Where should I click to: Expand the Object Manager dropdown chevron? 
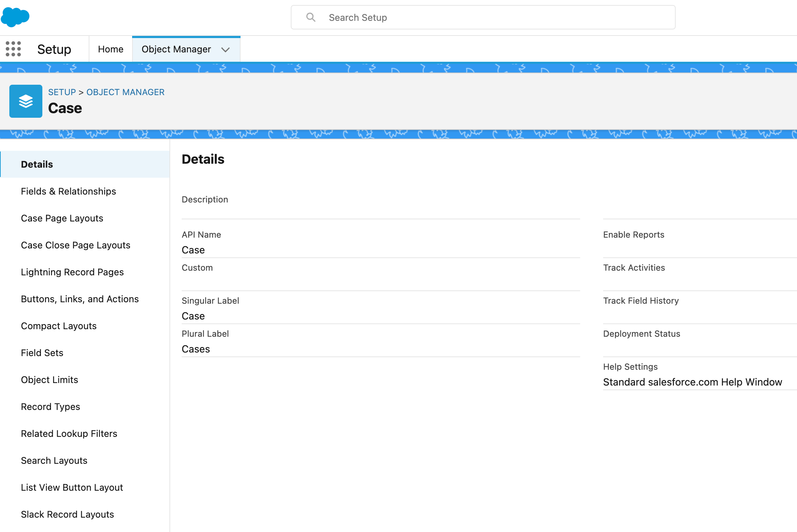pyautogui.click(x=225, y=50)
